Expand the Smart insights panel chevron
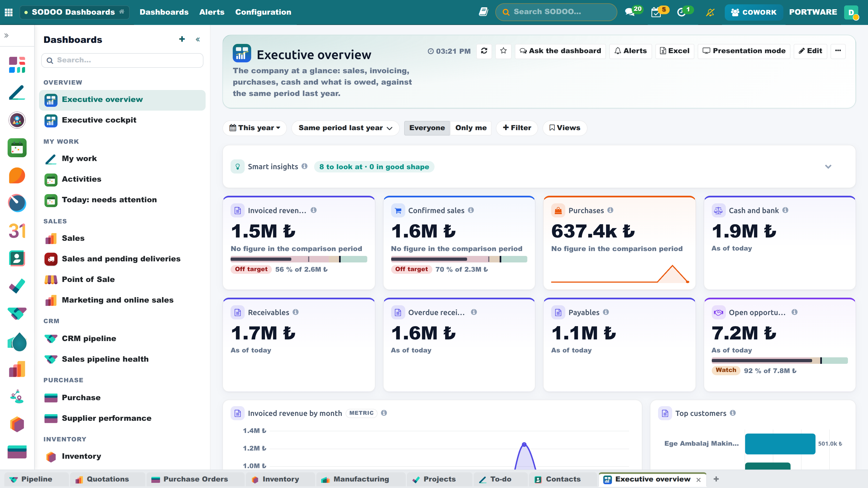The height and width of the screenshot is (488, 868). coord(828,167)
